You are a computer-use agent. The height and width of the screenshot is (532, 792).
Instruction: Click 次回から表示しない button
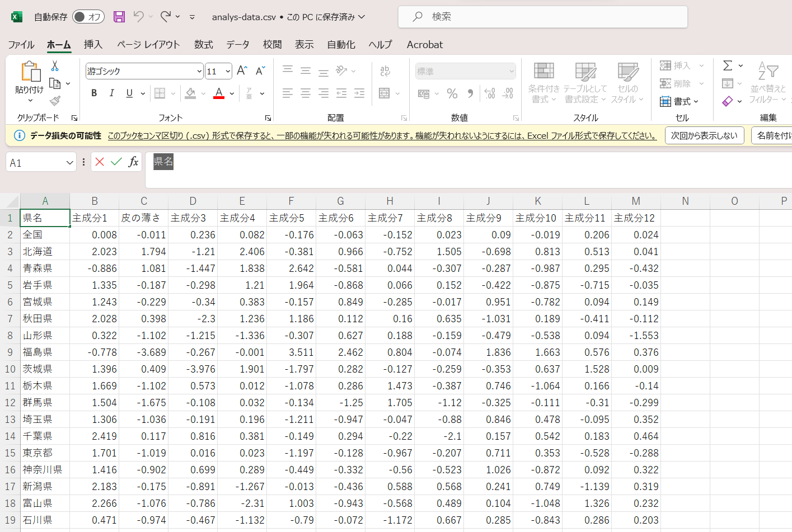point(704,135)
